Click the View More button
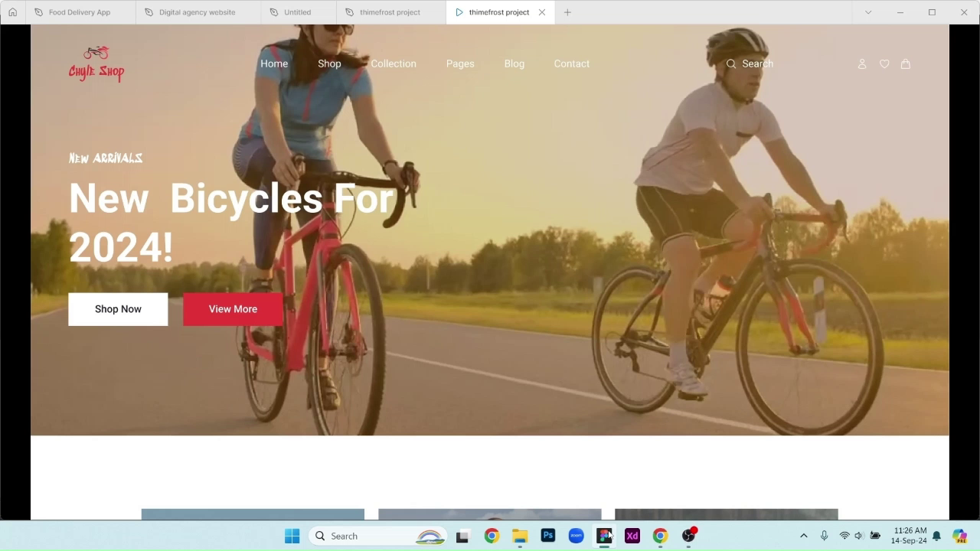Viewport: 980px width, 551px height. tap(232, 308)
